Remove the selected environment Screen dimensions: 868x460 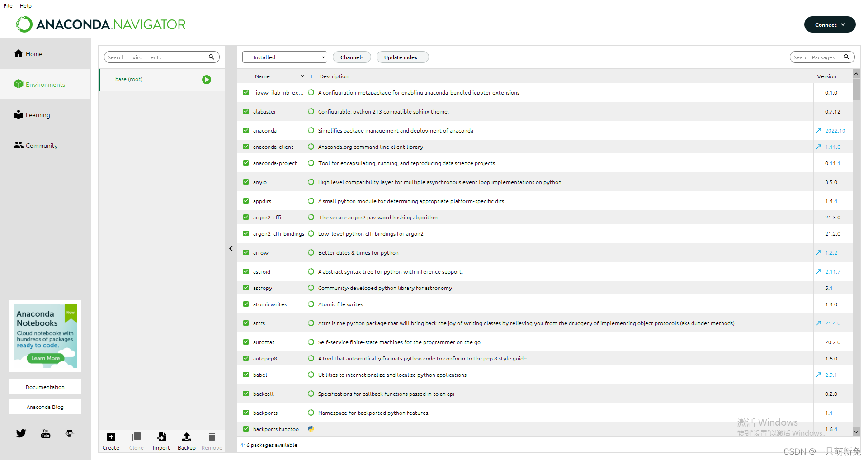pyautogui.click(x=212, y=441)
